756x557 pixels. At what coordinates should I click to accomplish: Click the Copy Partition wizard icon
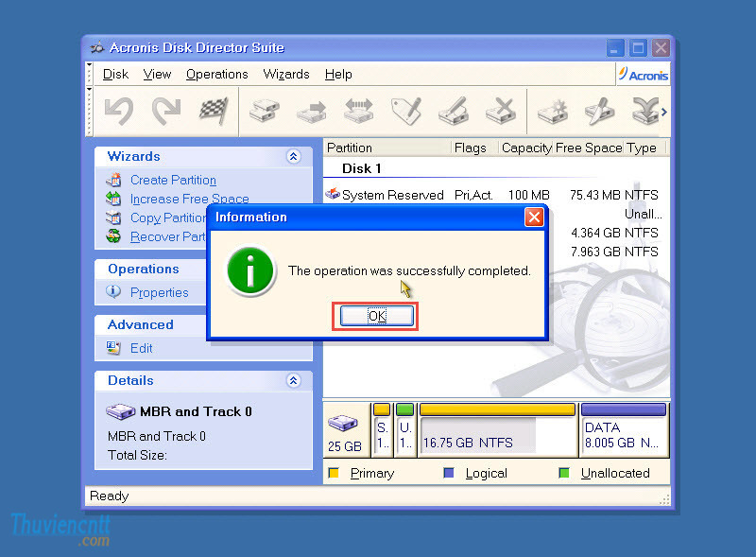click(x=113, y=218)
